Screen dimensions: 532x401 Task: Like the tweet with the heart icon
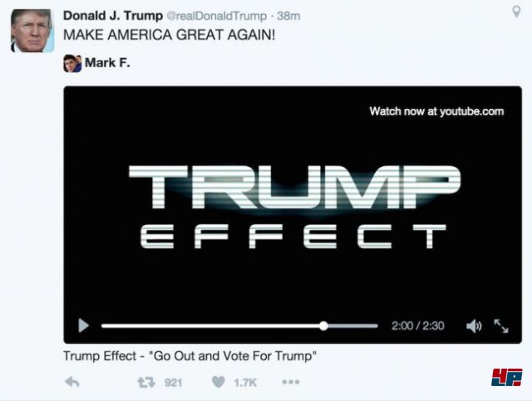(219, 382)
